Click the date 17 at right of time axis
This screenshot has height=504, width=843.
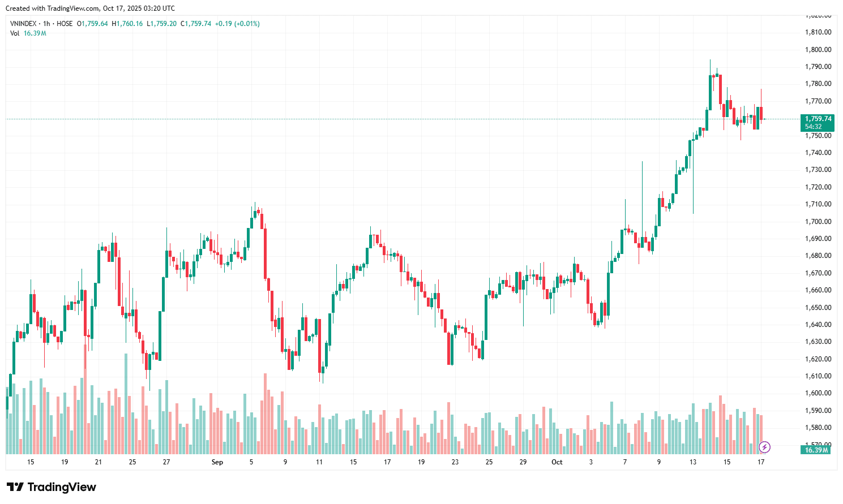click(x=761, y=462)
